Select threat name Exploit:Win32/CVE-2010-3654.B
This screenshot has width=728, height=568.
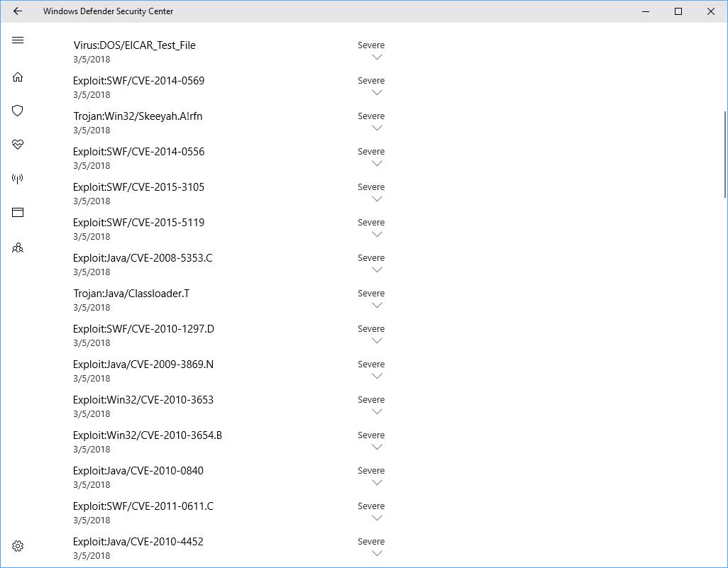click(x=147, y=435)
